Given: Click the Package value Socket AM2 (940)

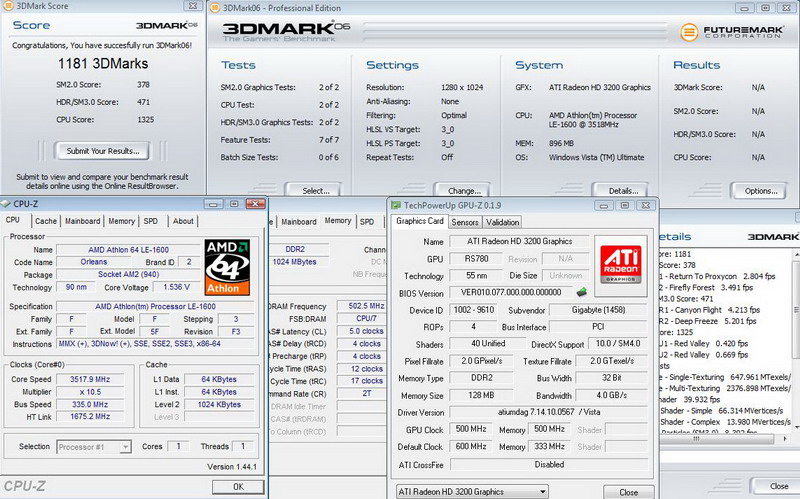Looking at the screenshot, I should (x=128, y=275).
